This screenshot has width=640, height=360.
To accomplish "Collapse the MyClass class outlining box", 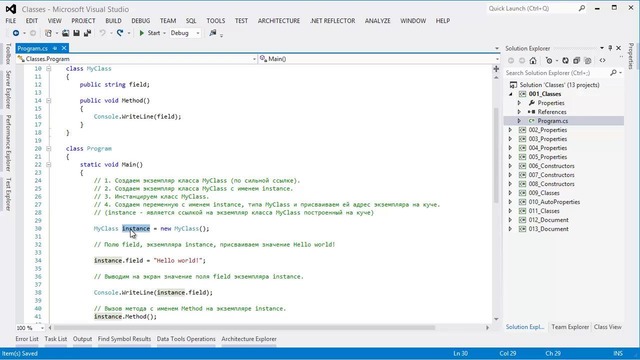I will coord(49,69).
